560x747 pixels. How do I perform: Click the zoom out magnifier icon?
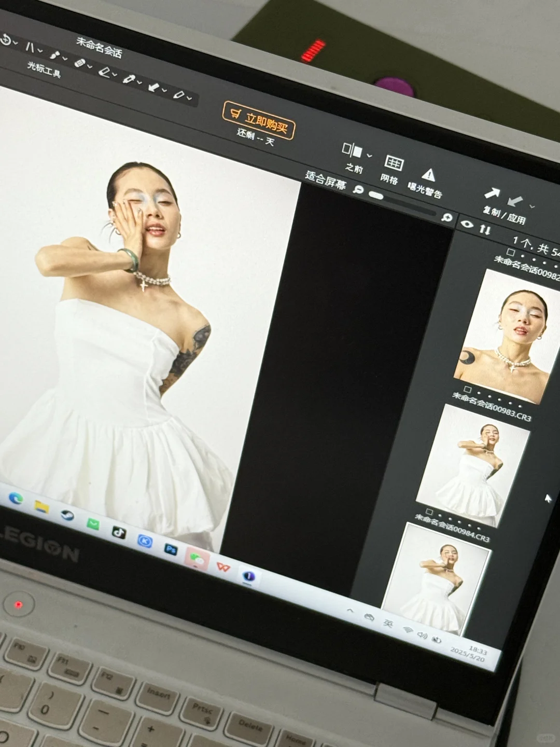[x=357, y=189]
